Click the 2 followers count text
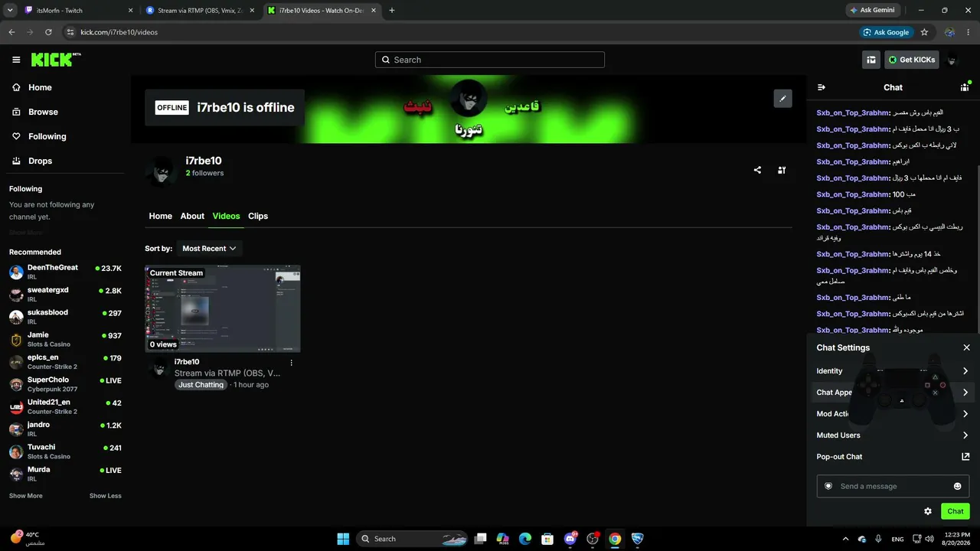Image resolution: width=980 pixels, height=551 pixels. pyautogui.click(x=204, y=173)
